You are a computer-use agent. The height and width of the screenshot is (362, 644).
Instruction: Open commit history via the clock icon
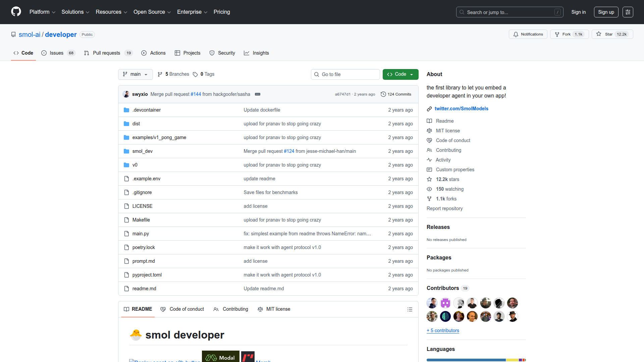383,94
